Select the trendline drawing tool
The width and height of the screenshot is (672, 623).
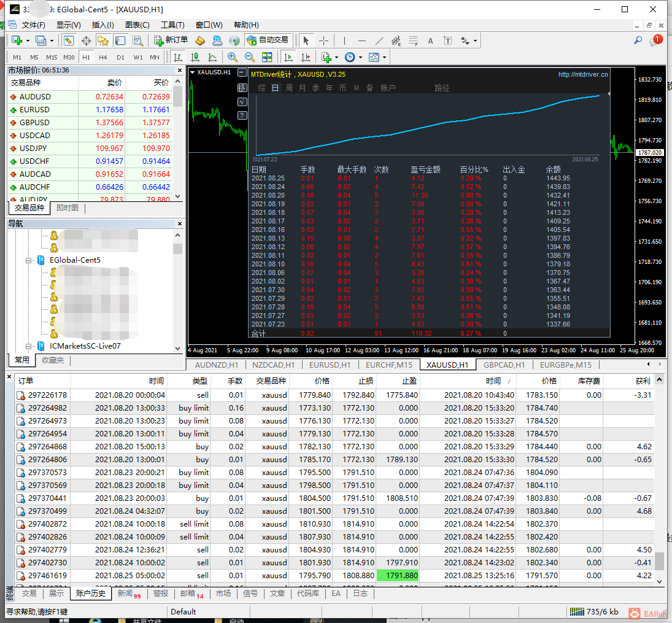379,41
